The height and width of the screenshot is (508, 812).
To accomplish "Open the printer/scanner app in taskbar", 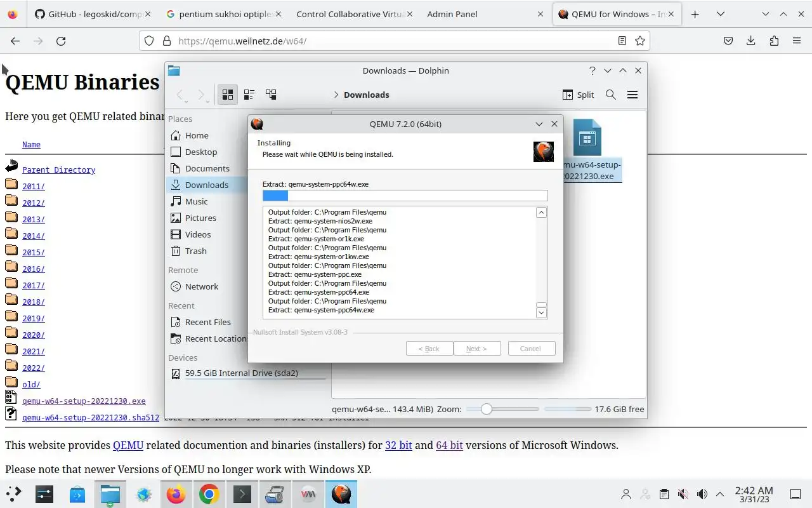I will pos(275,494).
